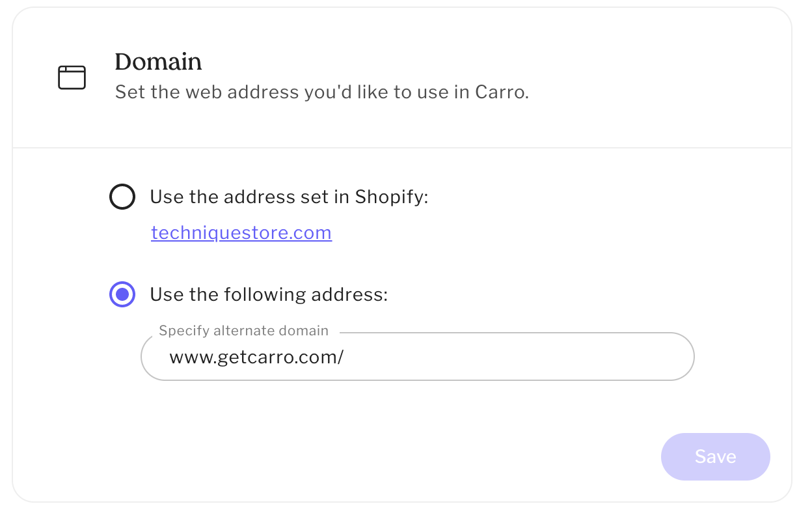Click the www.getcarro.com/ text in the field
Image resolution: width=812 pixels, height=517 pixels.
click(256, 357)
